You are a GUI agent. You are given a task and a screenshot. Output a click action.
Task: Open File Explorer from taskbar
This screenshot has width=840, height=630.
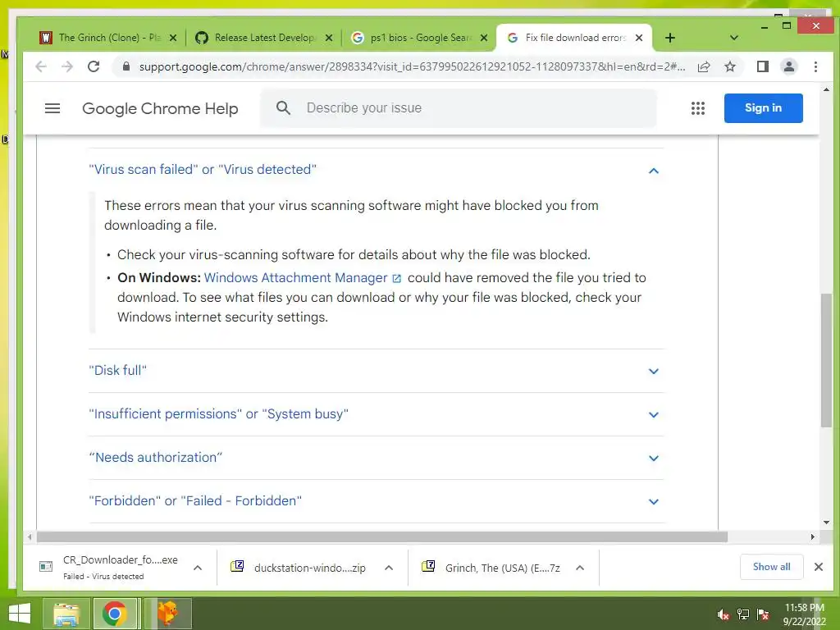pos(66,614)
